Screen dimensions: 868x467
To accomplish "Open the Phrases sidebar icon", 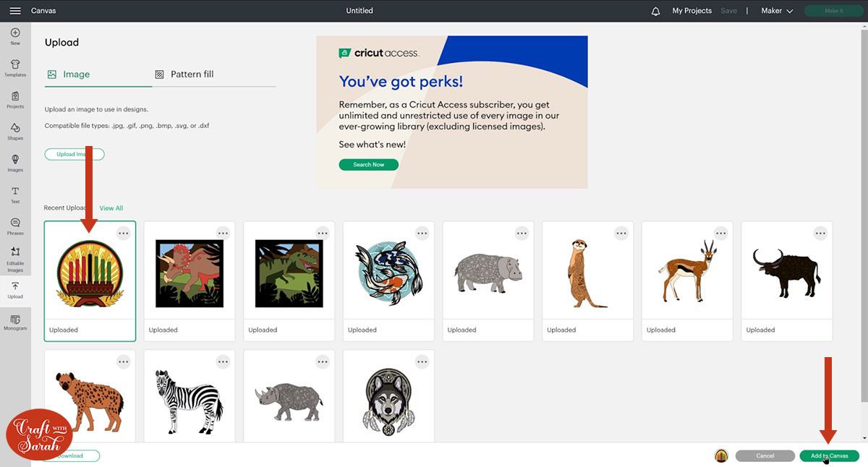I will (x=15, y=227).
